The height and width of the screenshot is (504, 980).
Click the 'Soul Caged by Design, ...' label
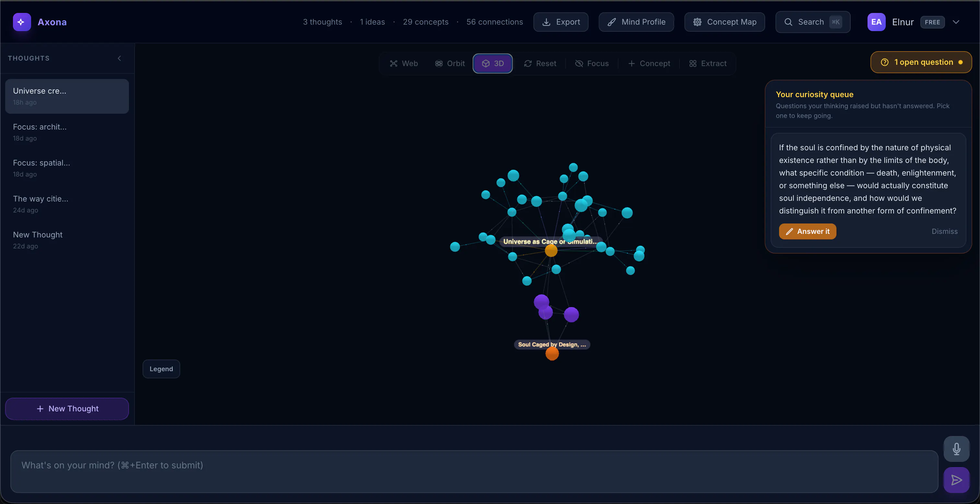coord(552,344)
